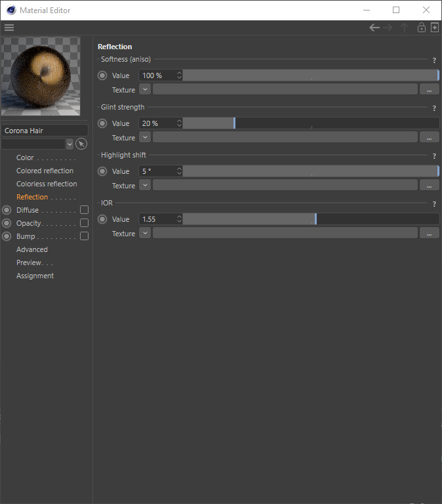The height and width of the screenshot is (504, 442).
Task: Click the Cinema 4D app icon in title bar
Action: 11,10
